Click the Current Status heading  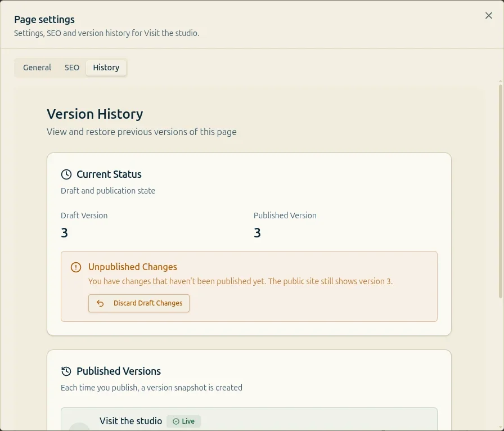pyautogui.click(x=109, y=174)
